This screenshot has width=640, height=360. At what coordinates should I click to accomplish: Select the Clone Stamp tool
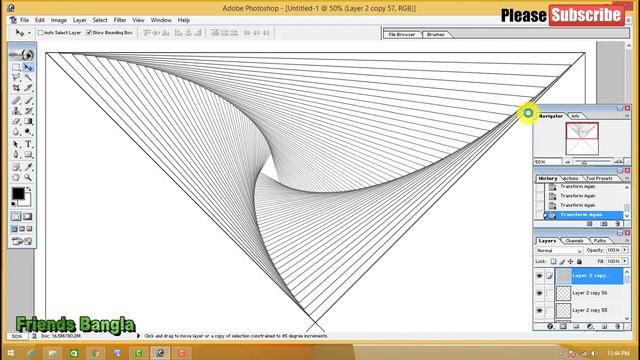[16, 111]
